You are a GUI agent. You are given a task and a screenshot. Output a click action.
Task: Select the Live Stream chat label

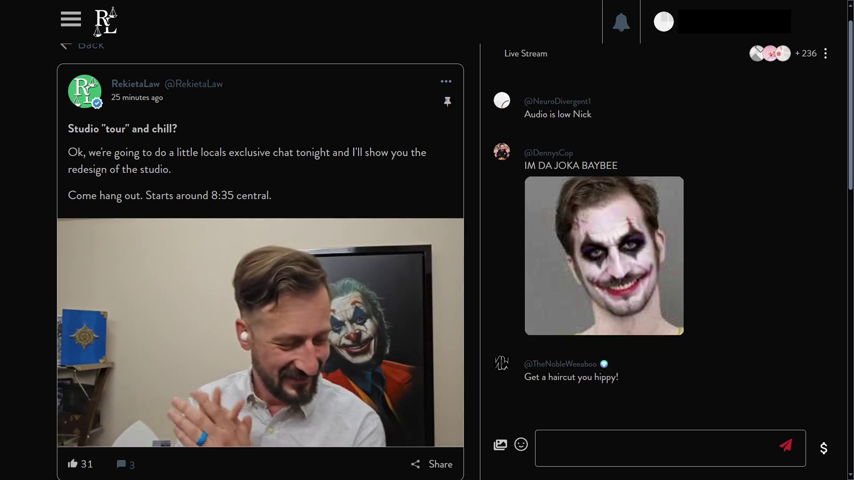[526, 53]
